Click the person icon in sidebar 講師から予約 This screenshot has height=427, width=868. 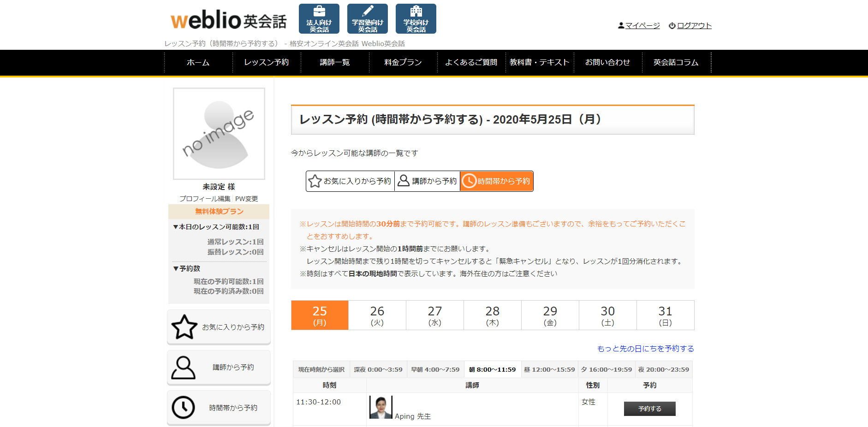[x=183, y=368]
